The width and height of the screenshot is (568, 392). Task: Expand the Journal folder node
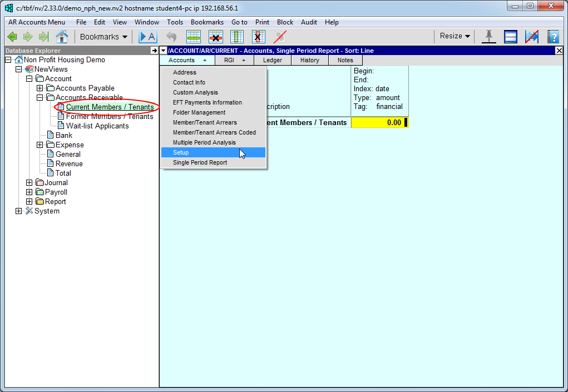[29, 183]
